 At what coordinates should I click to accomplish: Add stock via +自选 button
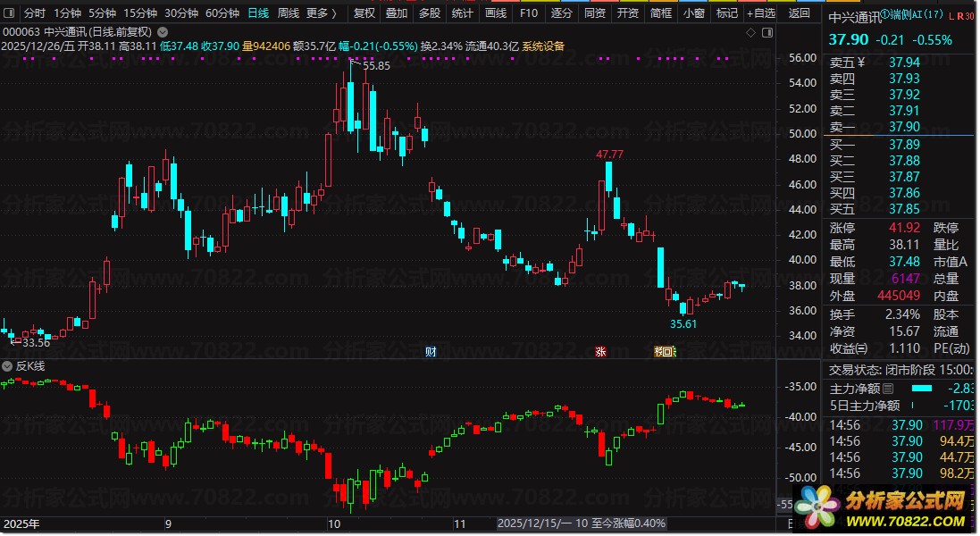(x=761, y=13)
